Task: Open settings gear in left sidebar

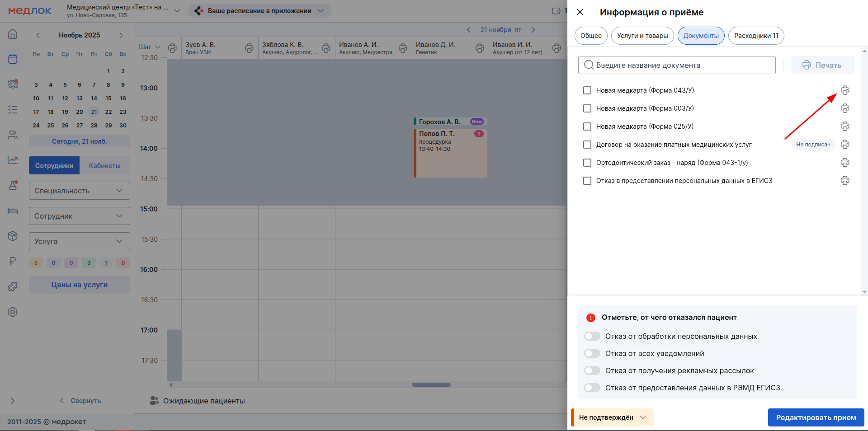Action: [x=13, y=312]
